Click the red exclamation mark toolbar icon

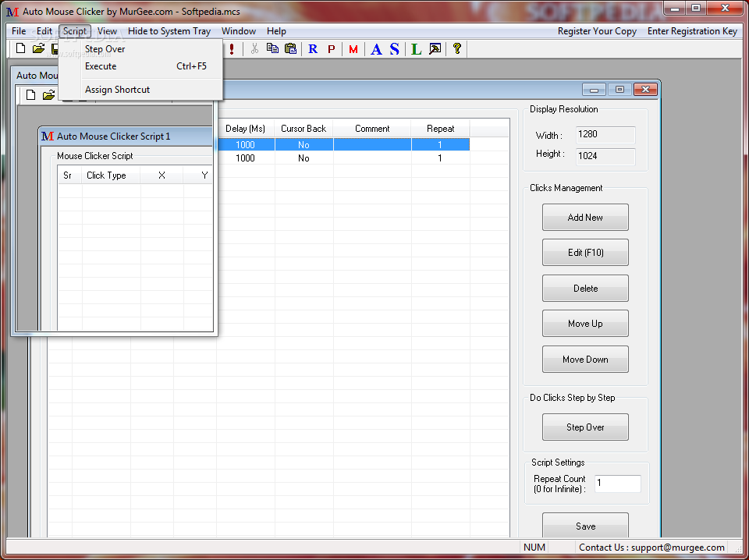pos(232,48)
